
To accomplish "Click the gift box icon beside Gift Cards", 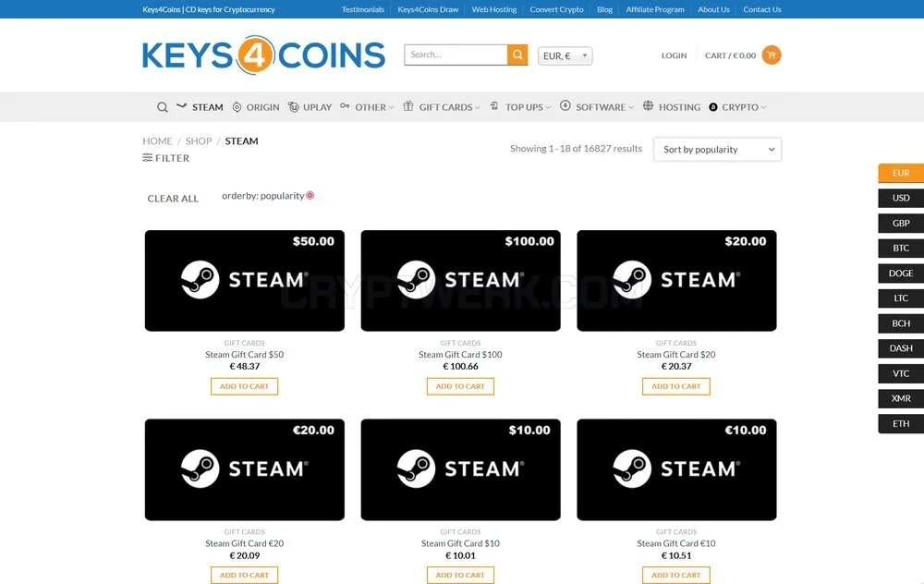I will point(407,106).
